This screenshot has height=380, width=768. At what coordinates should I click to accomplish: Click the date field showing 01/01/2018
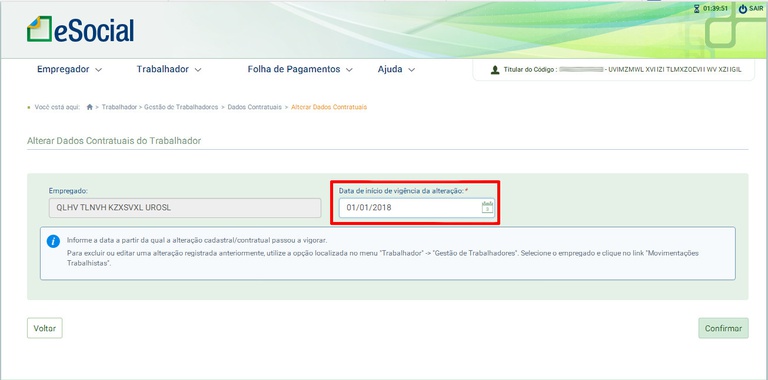click(x=417, y=208)
